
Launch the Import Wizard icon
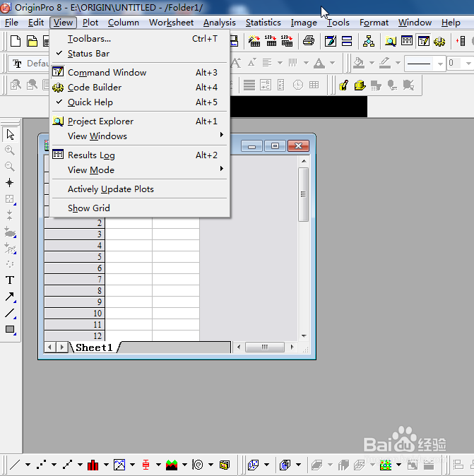(254, 41)
